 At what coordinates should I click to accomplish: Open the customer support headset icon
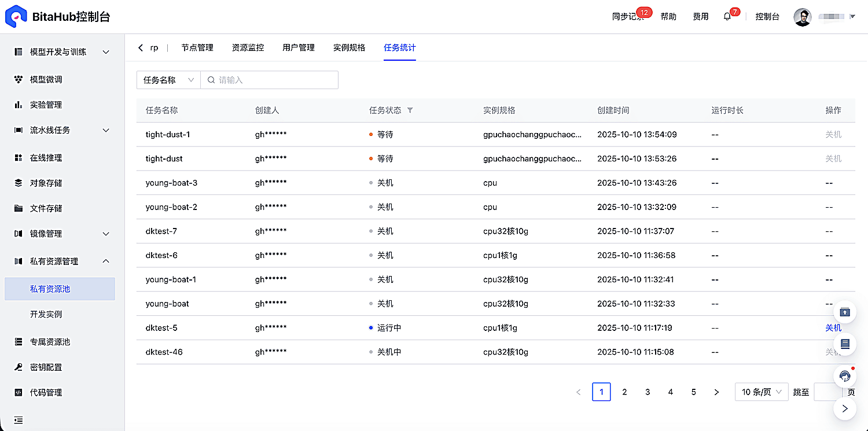click(x=845, y=376)
